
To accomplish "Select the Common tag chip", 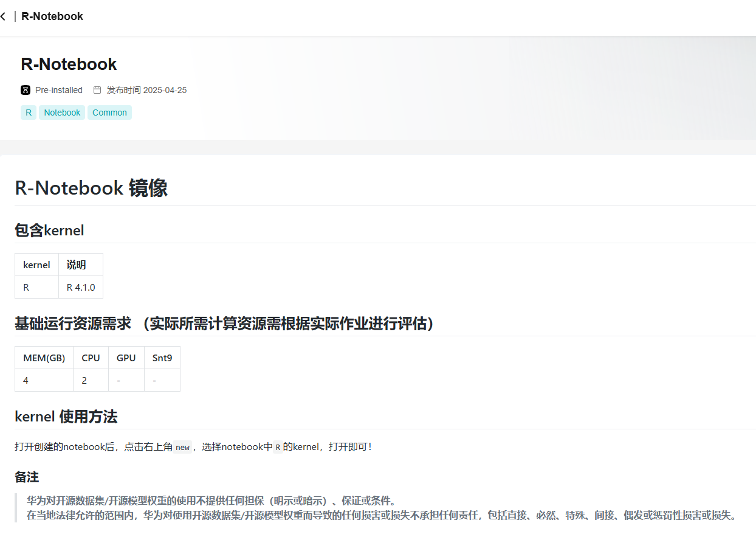I will point(109,113).
